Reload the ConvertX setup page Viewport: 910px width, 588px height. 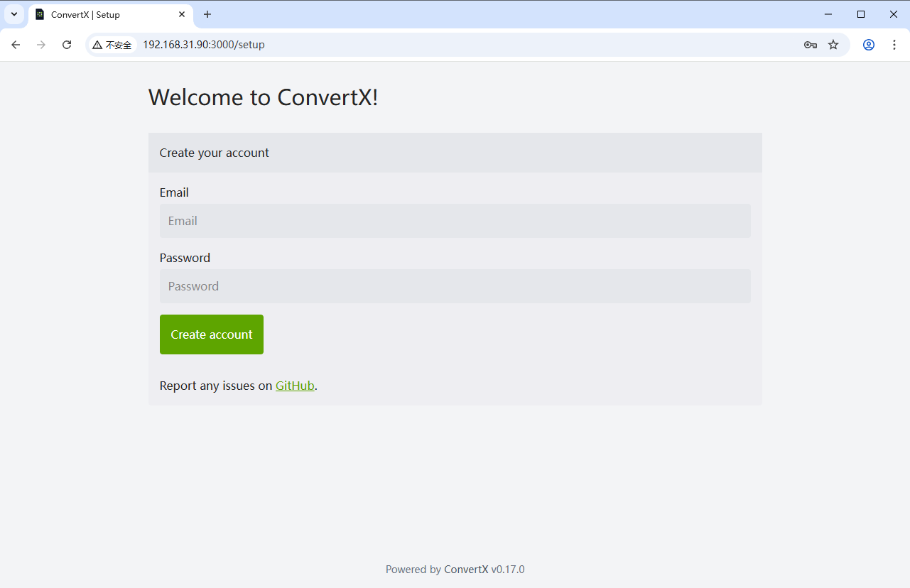pos(67,45)
